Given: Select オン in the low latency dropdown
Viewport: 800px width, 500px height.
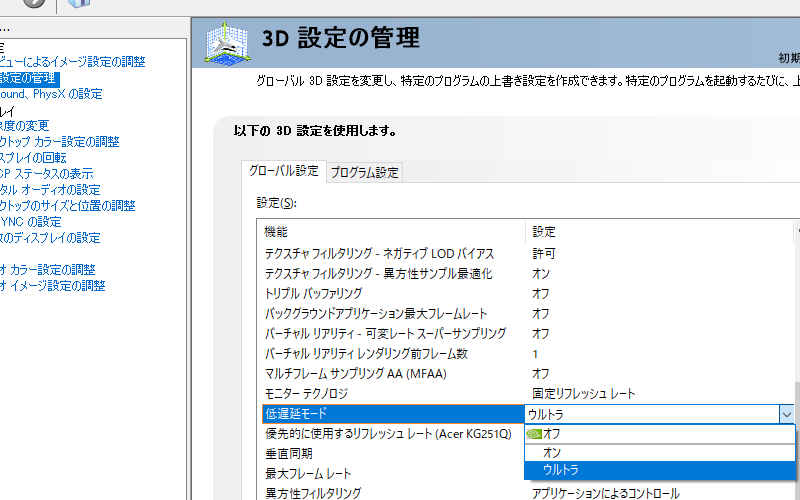Looking at the screenshot, I should coord(660,453).
